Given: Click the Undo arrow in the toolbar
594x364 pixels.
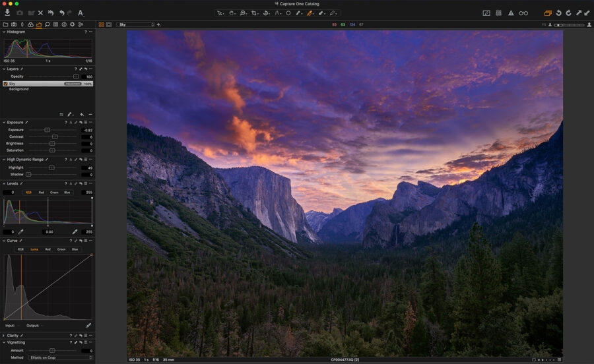Looking at the screenshot, I should pos(62,13).
